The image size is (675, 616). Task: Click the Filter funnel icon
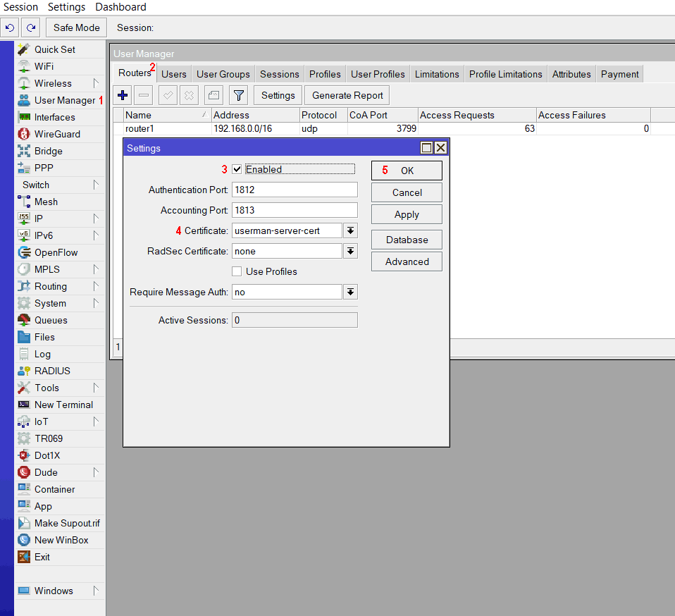[238, 95]
